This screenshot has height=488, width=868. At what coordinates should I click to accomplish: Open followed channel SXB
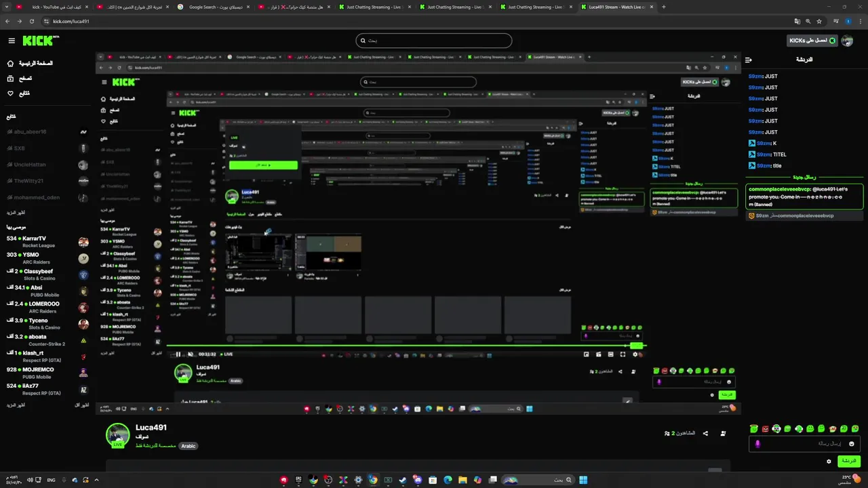click(47, 148)
